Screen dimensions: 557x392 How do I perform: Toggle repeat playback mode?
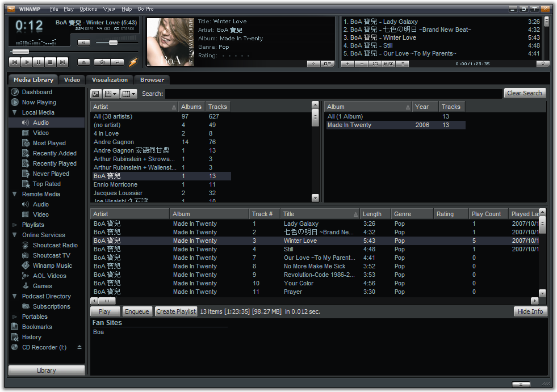click(117, 62)
